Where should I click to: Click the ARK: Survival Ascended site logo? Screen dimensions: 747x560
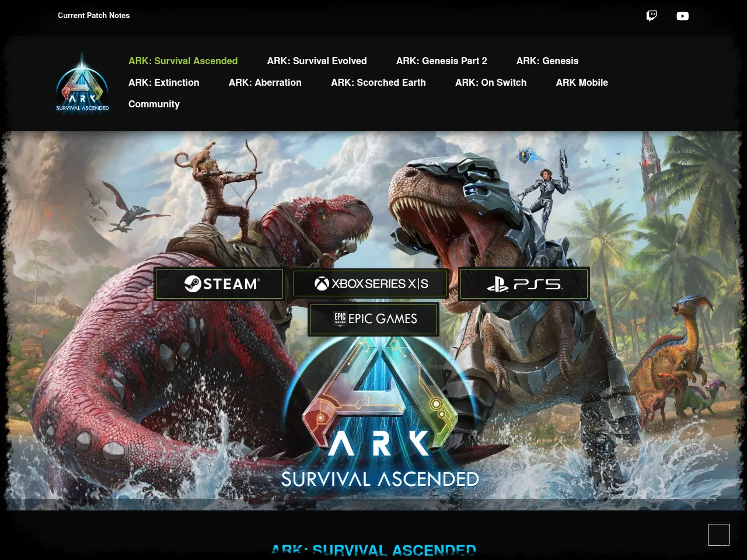tap(82, 82)
